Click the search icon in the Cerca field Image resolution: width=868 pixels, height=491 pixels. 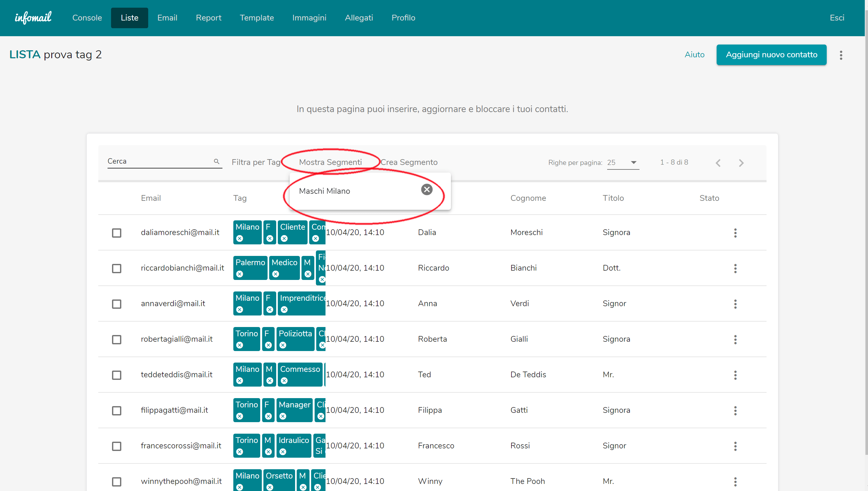coord(216,162)
